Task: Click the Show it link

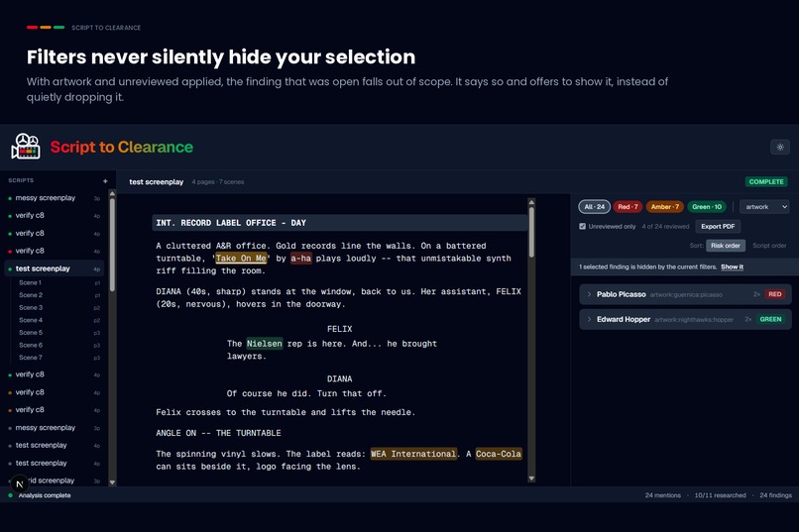Action: [732, 266]
